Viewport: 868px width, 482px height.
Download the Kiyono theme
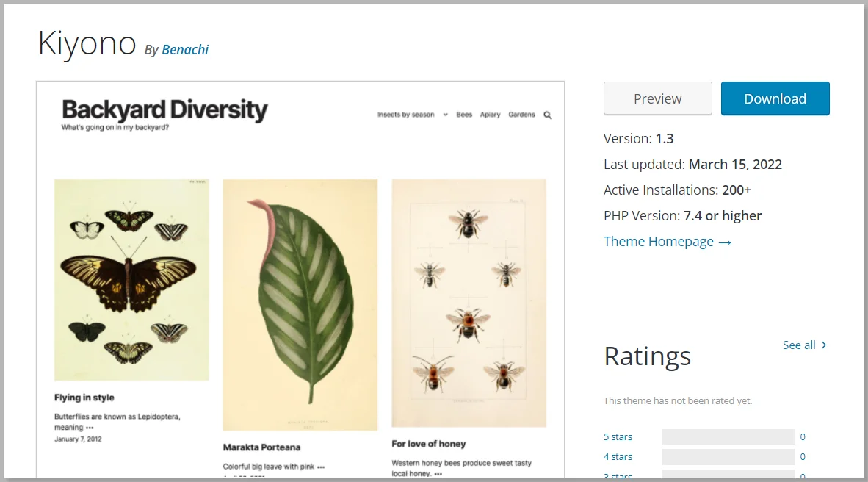point(775,98)
